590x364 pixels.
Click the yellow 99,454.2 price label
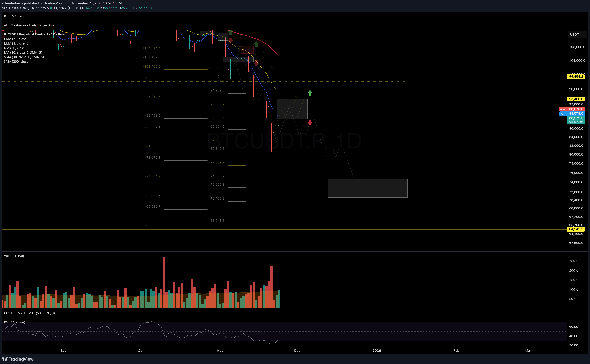pyautogui.click(x=576, y=77)
